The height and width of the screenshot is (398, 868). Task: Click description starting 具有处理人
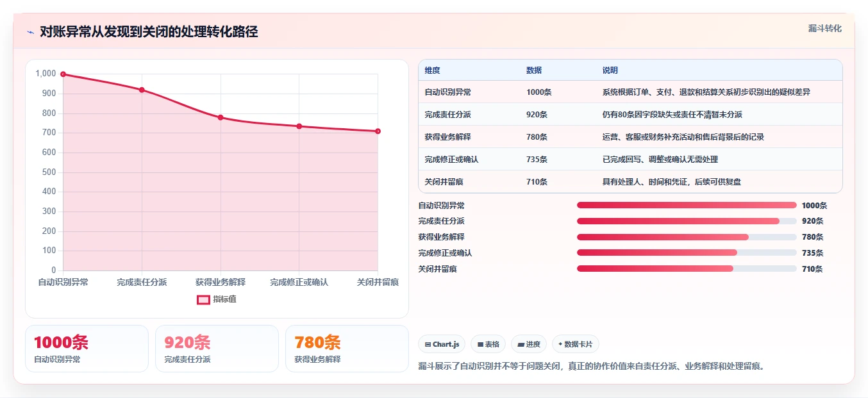point(672,182)
